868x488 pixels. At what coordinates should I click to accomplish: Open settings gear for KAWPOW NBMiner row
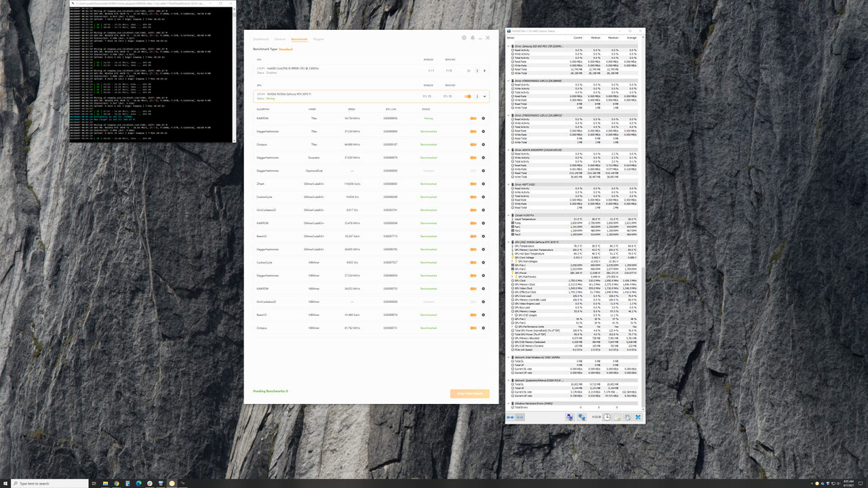coord(484,289)
